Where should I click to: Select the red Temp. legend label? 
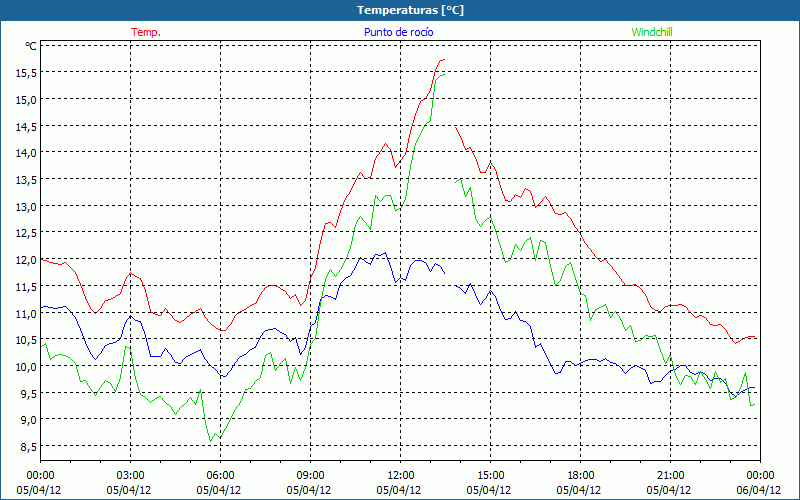146,32
